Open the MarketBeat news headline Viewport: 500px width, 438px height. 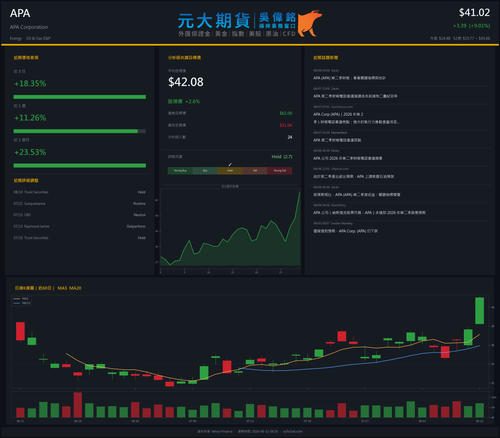point(337,140)
